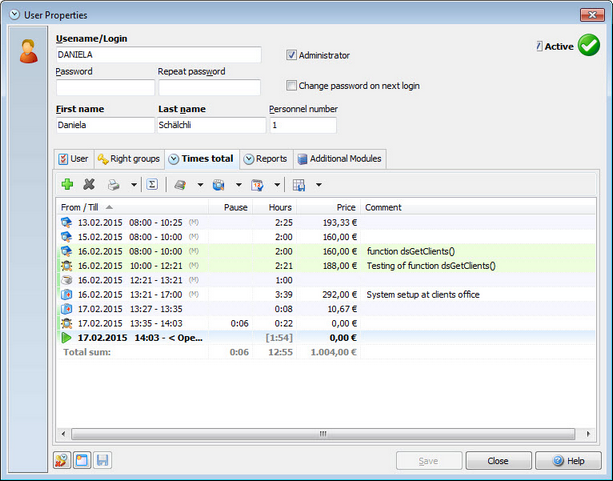Viewport: 613px width, 481px height.
Task: Click the Personnel number field
Action: [x=303, y=125]
